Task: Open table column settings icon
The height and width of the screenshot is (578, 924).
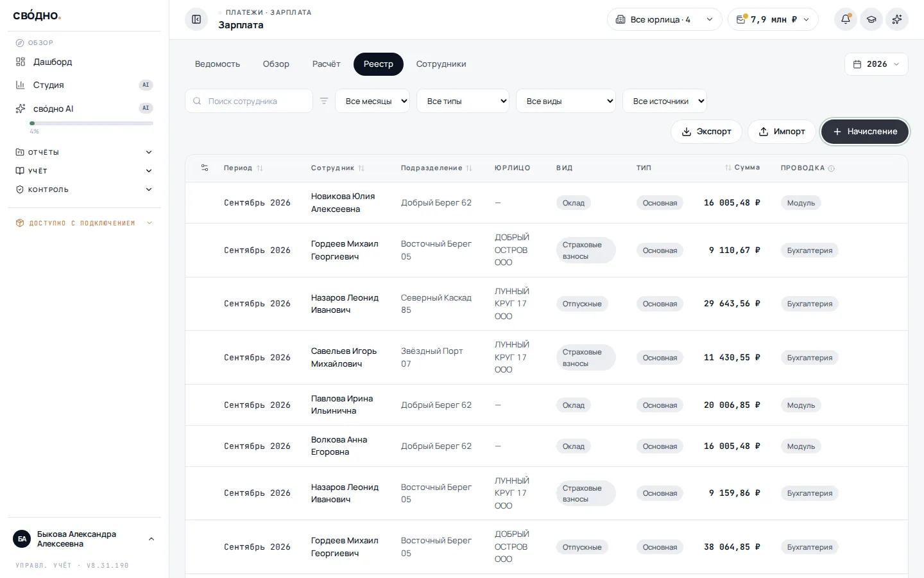Action: (x=205, y=168)
